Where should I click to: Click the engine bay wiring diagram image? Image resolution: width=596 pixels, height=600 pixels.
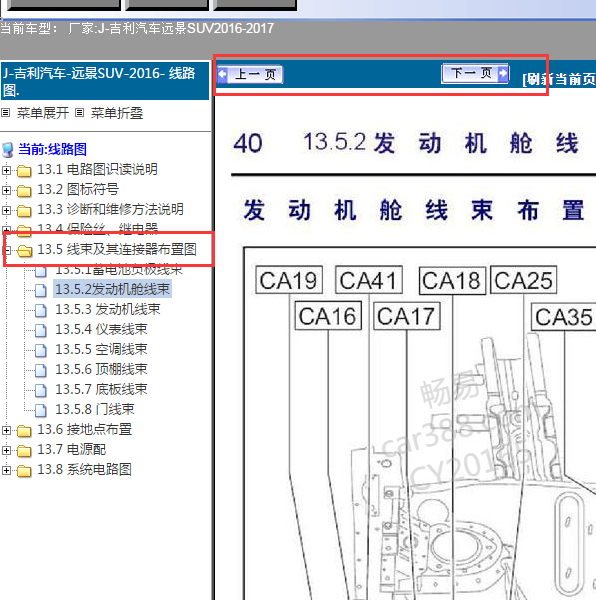[x=420, y=424]
